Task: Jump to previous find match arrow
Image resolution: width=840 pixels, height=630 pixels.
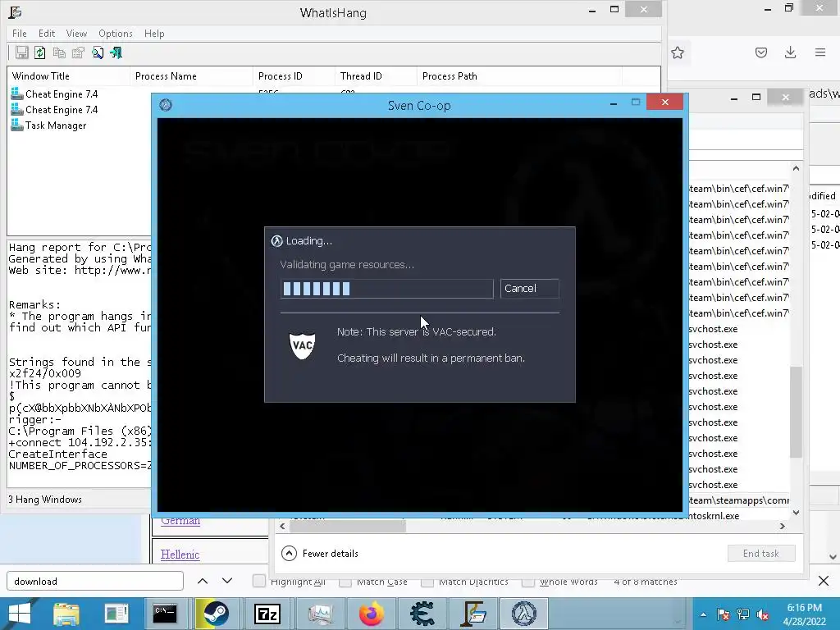Action: (x=203, y=581)
